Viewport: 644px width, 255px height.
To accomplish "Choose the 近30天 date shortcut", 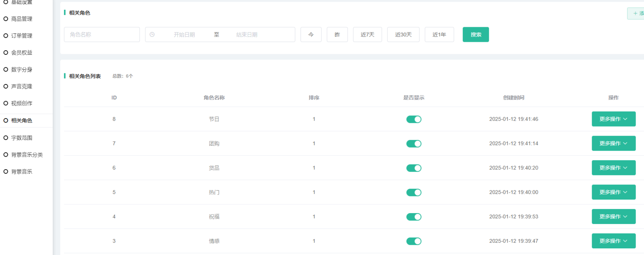I will [403, 35].
